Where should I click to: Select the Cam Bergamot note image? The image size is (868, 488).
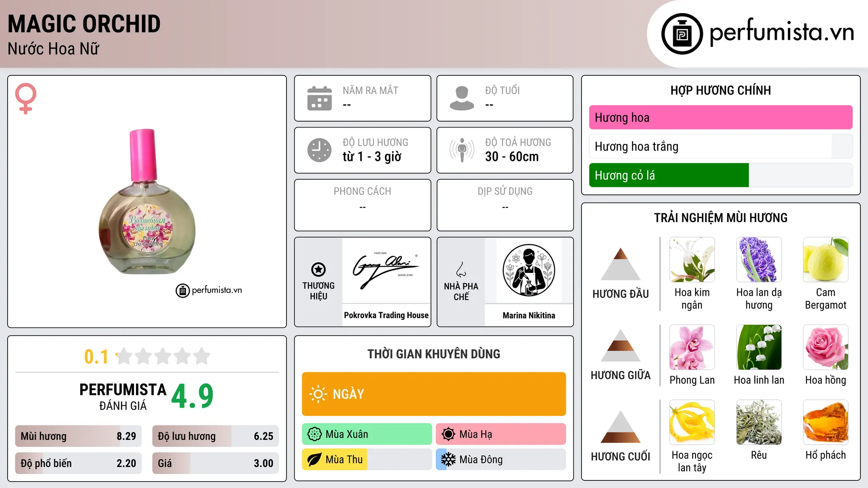826,260
